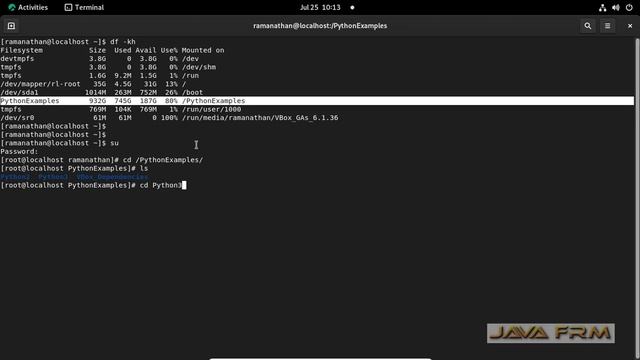Open the terminal hamburger menu
This screenshot has width=640, height=360.
607,26
